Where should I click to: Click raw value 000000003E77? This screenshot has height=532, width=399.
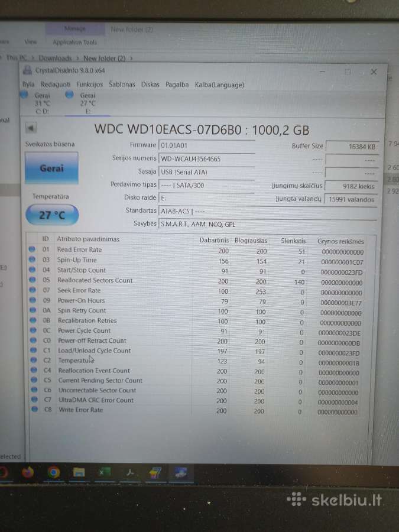[x=341, y=303]
